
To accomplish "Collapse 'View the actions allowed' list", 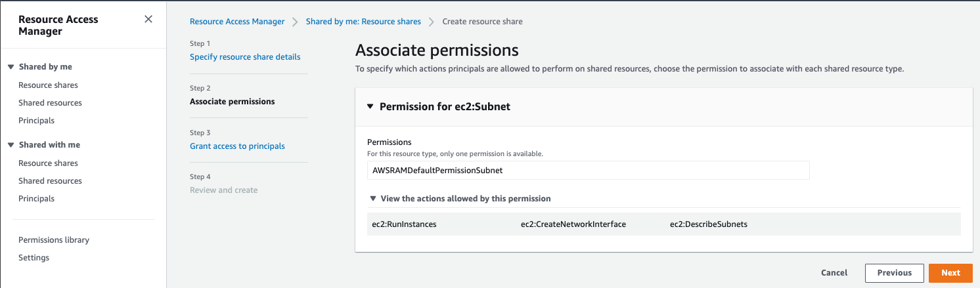I will pos(373,198).
